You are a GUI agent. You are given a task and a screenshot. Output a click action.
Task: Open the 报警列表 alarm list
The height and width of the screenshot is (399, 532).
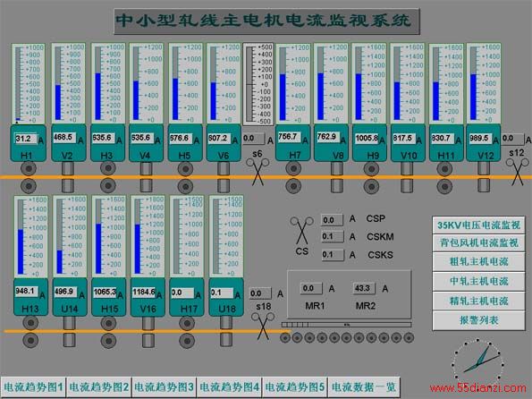[478, 320]
